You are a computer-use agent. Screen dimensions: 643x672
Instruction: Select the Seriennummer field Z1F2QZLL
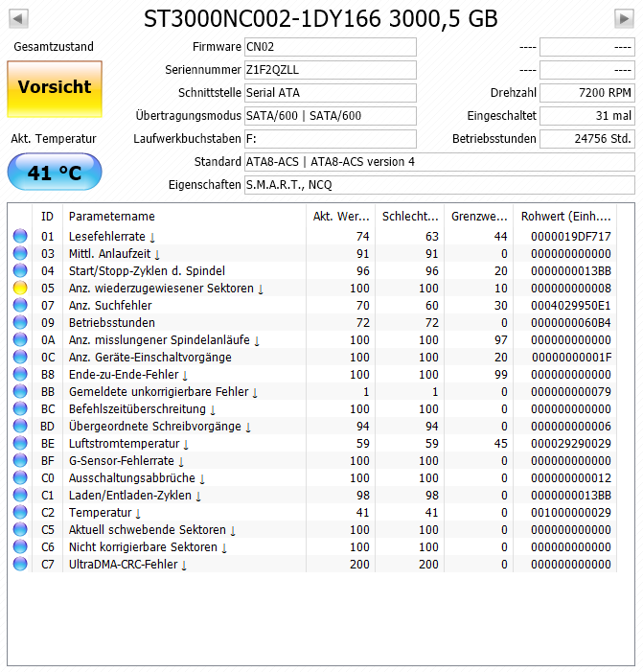331,70
